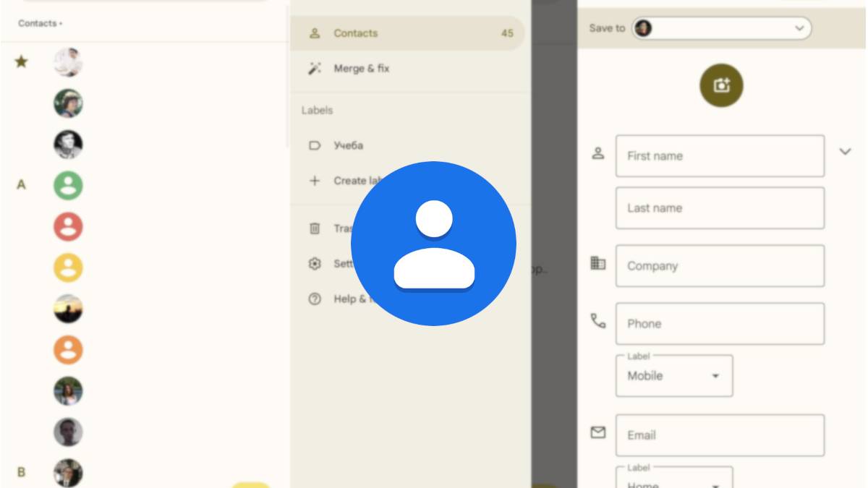Open the Home email label dropdown
This screenshot has width=868, height=488.
coord(674,477)
